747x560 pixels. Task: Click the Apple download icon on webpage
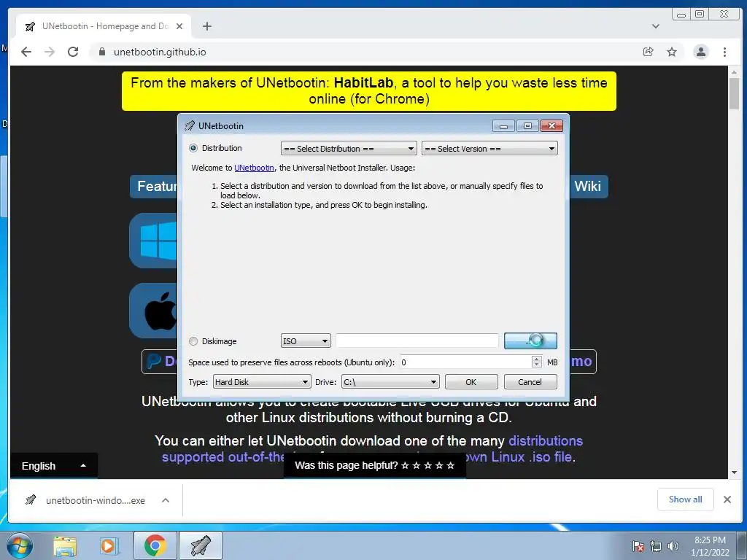[x=153, y=311]
